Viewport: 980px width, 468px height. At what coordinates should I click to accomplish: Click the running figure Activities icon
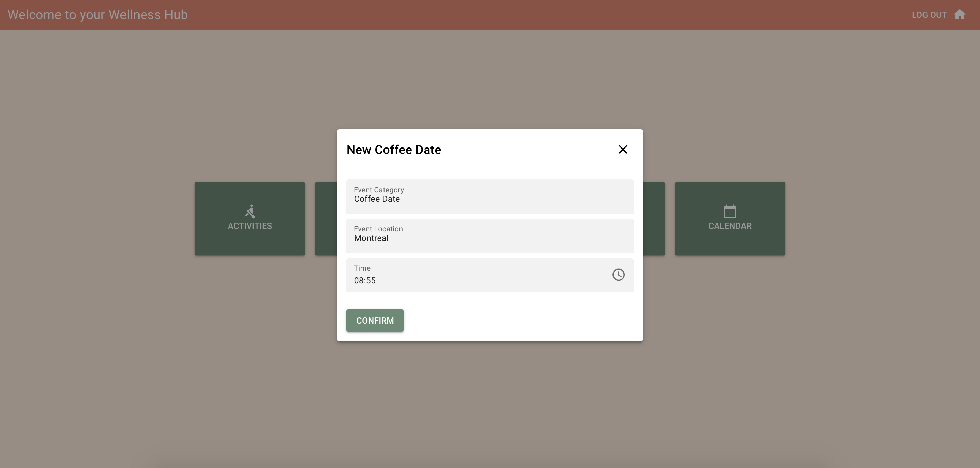250,211
